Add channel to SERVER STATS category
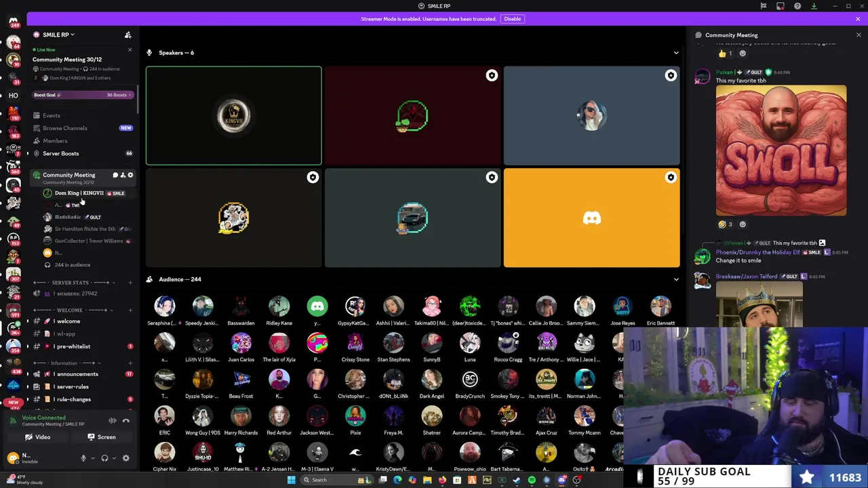 (130, 283)
